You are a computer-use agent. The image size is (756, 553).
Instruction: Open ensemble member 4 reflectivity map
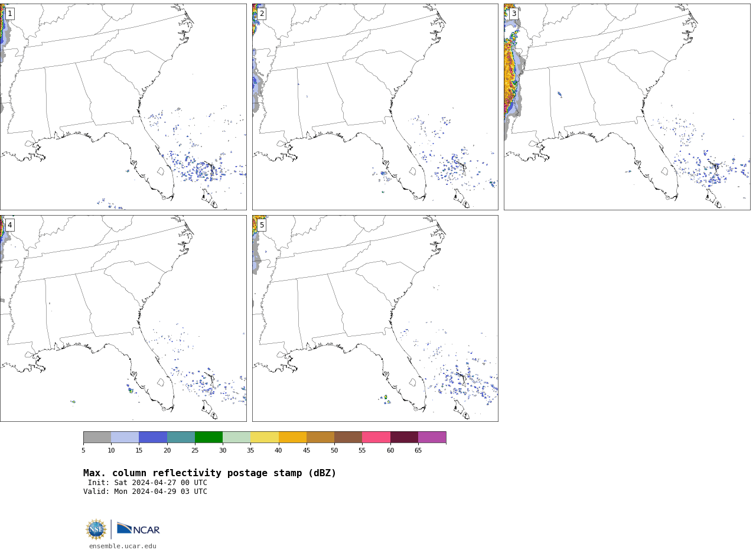pyautogui.click(x=123, y=318)
